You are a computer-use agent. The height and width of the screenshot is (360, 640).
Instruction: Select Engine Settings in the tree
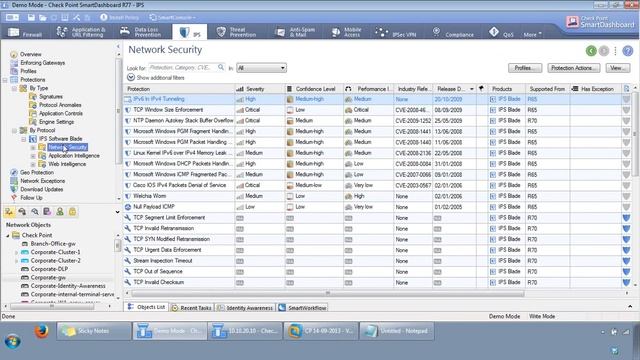pos(56,122)
